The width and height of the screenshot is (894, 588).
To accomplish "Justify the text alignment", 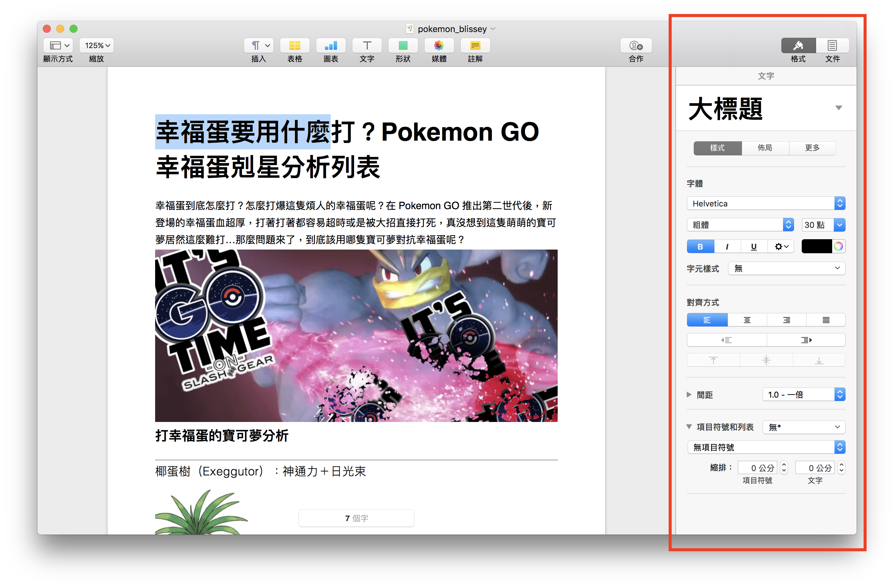I will tap(826, 320).
